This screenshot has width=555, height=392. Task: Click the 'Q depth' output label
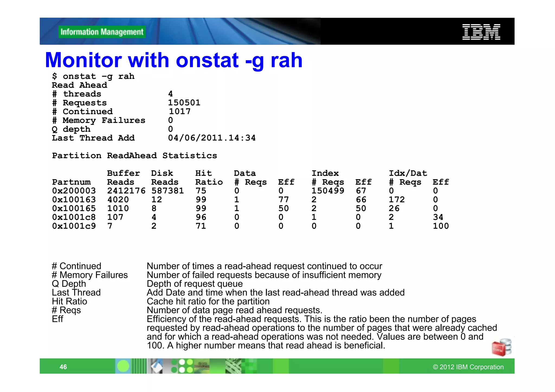tap(71, 129)
